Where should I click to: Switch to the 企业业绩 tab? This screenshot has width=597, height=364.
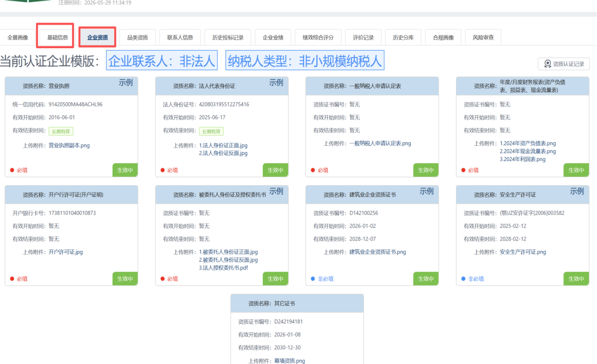pos(273,37)
